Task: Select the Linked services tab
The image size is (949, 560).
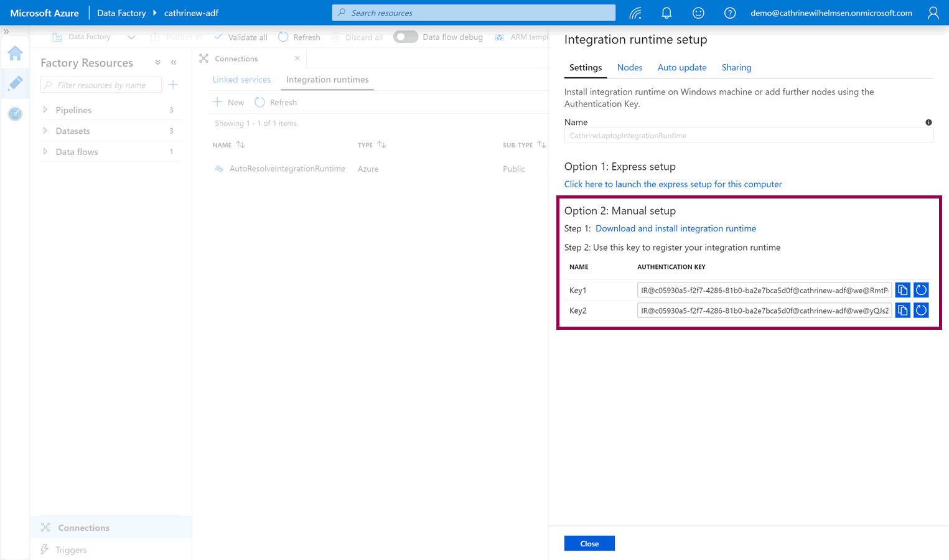Action: pos(241,80)
